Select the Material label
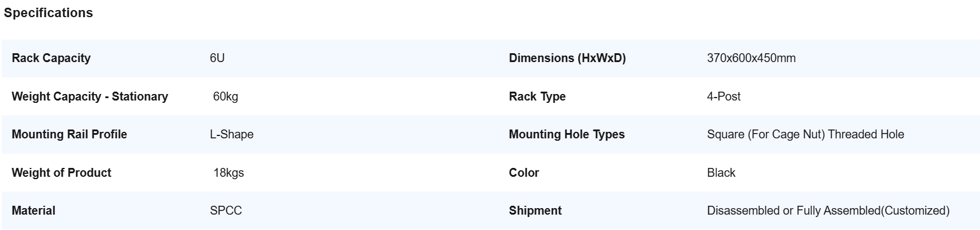Screen dimensions: 980x230 pos(34,210)
